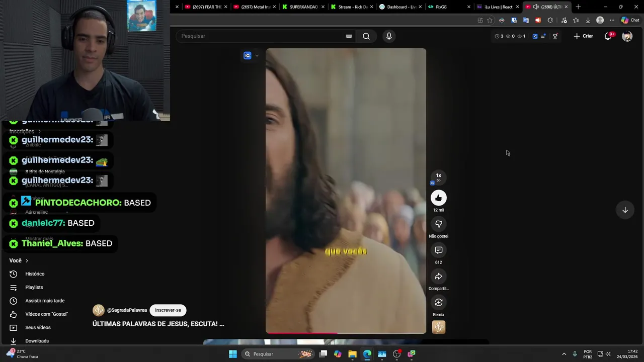Image resolution: width=644 pixels, height=362 pixels.
Task: Open the account avatar menu
Action: pyautogui.click(x=627, y=36)
